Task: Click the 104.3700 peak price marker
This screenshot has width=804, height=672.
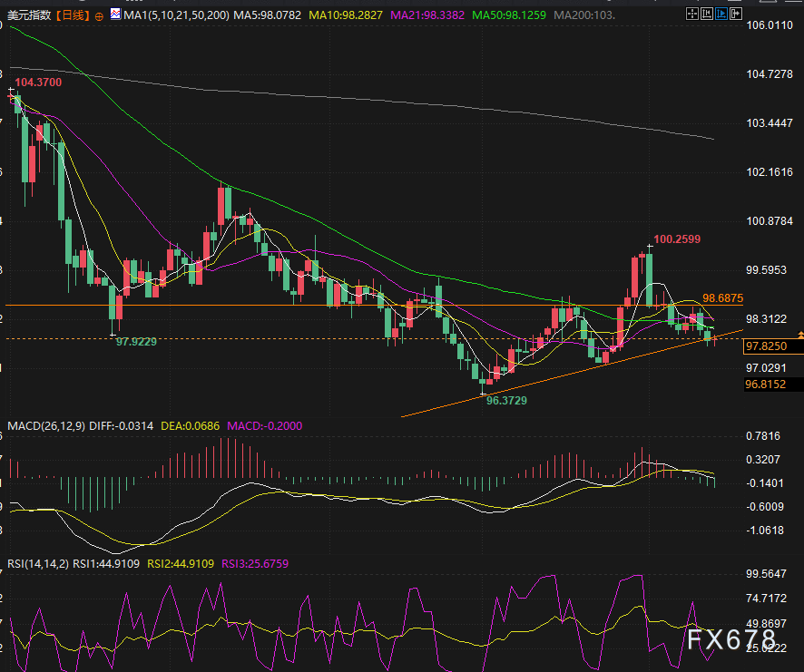Action: click(x=39, y=83)
